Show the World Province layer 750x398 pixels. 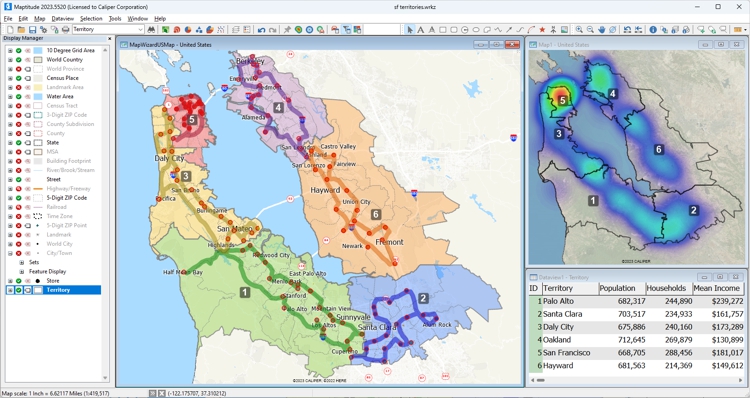(19, 69)
